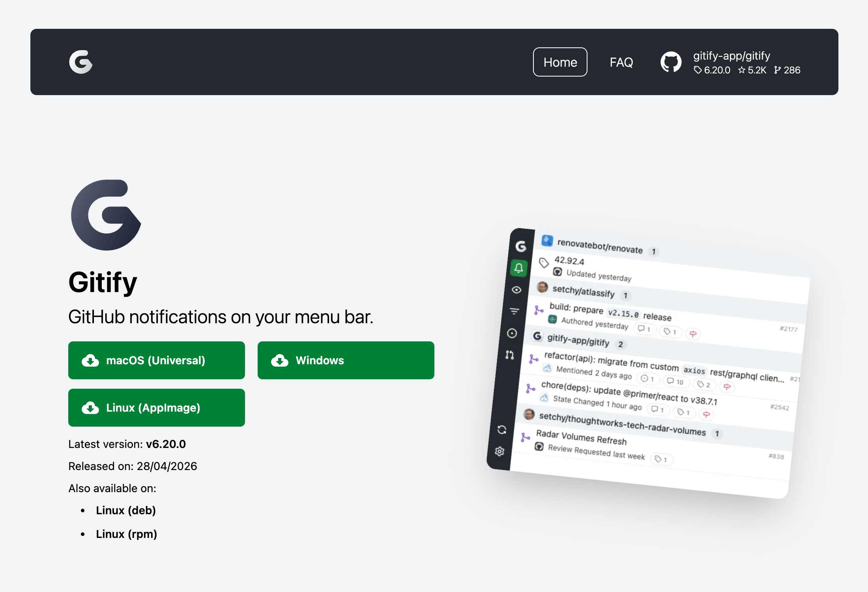Open the FAQ page

(621, 62)
